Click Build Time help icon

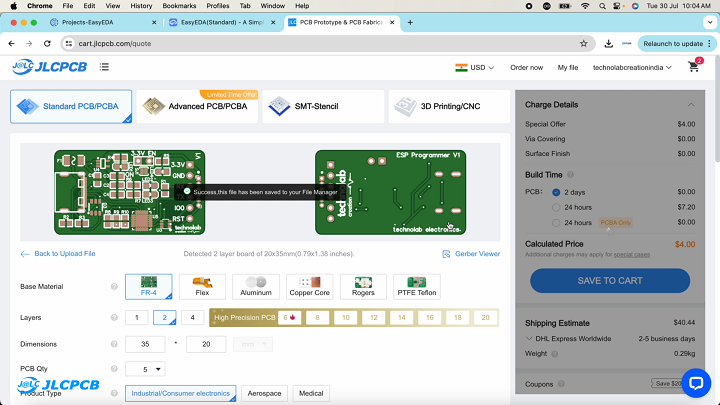coord(570,174)
